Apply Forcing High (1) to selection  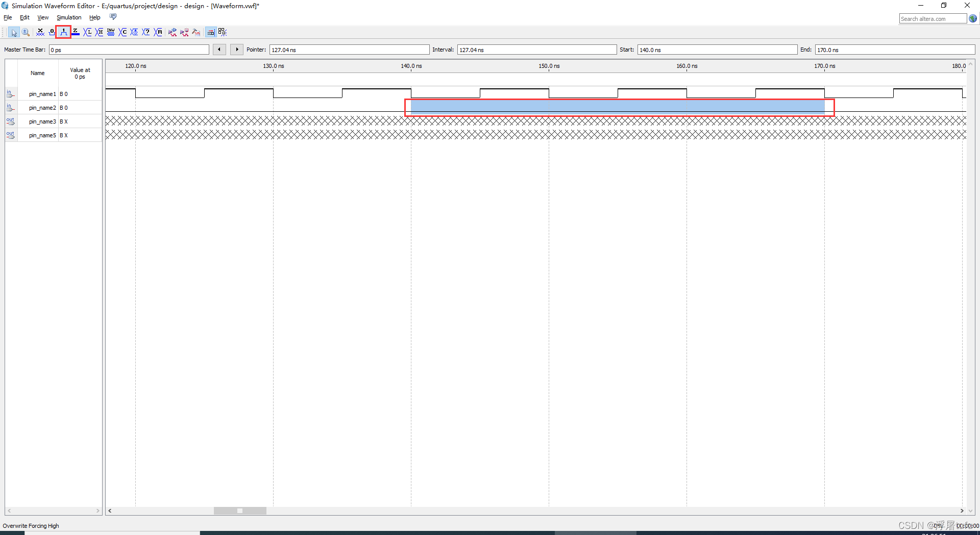coord(63,32)
